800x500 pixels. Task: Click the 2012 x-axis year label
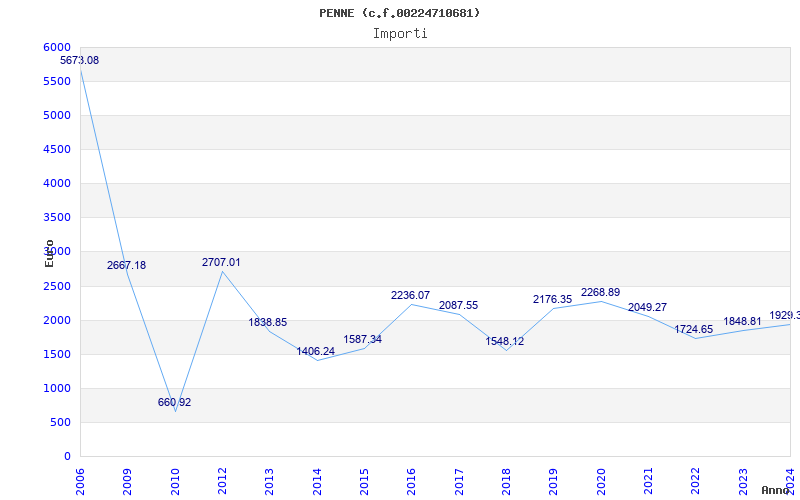[222, 481]
